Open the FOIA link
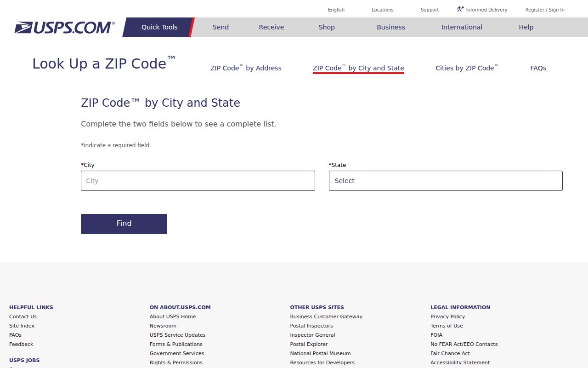Viewport: 588px width, 368px height. point(436,335)
